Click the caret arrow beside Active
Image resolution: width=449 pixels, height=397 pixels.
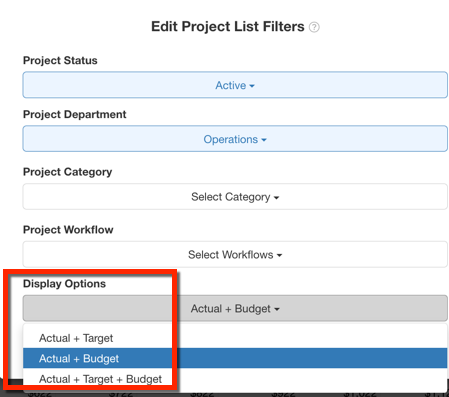point(252,86)
